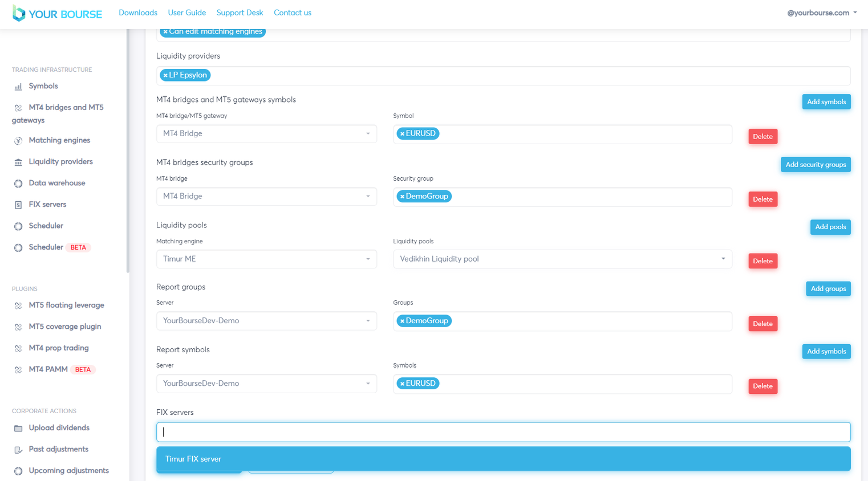
Task: Click the Your Bourse logo
Action: click(57, 14)
